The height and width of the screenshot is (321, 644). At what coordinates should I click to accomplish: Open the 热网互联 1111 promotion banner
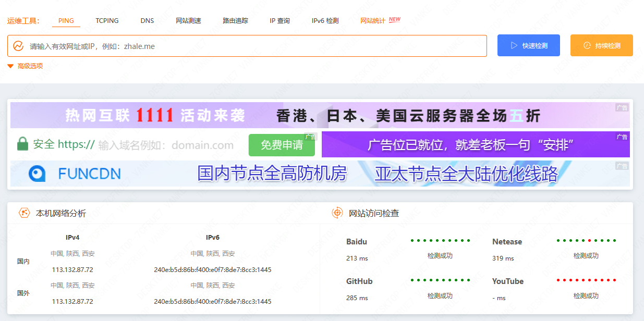coord(320,115)
